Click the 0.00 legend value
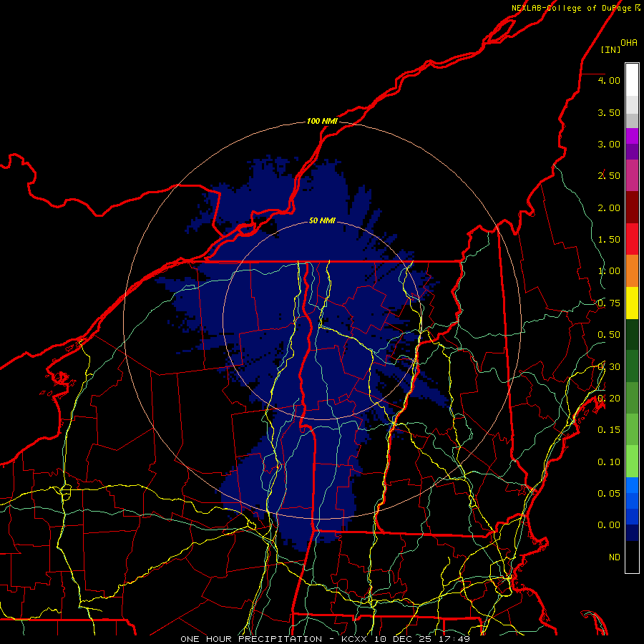 pyautogui.click(x=609, y=525)
